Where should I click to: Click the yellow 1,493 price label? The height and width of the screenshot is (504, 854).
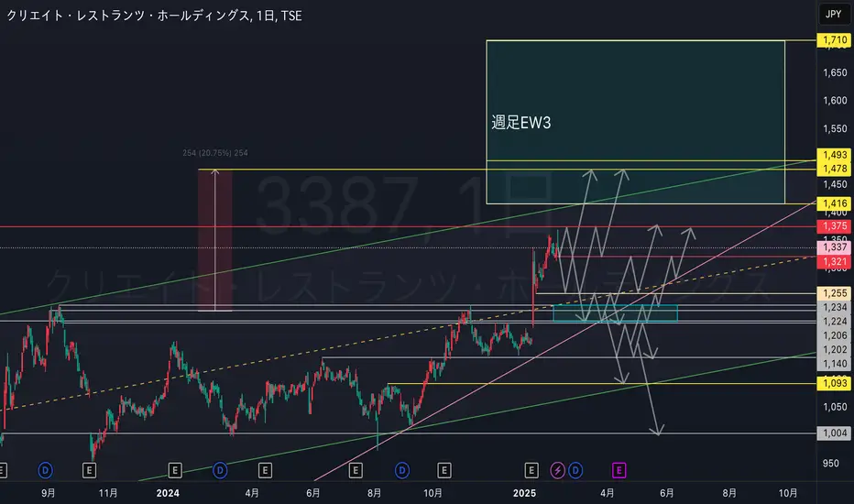pyautogui.click(x=835, y=155)
